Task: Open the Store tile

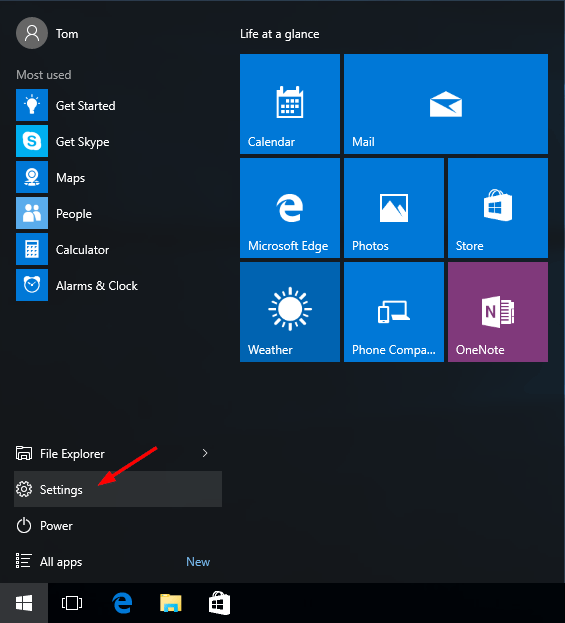Action: (x=498, y=208)
